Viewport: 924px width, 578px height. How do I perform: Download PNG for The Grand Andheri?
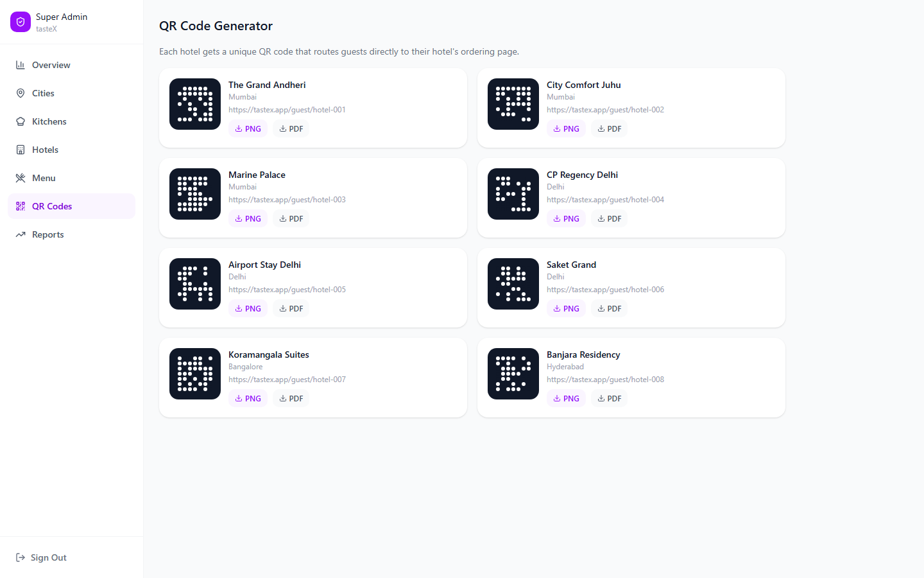click(x=248, y=128)
